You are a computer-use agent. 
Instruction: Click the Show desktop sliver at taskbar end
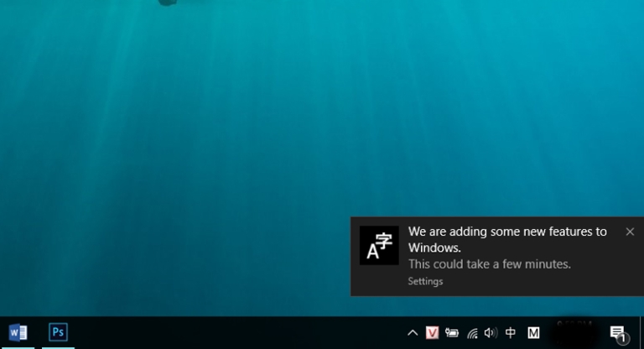coord(641,332)
